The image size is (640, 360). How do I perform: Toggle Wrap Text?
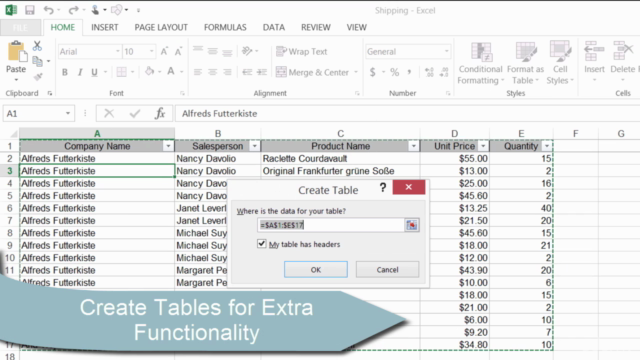[302, 51]
